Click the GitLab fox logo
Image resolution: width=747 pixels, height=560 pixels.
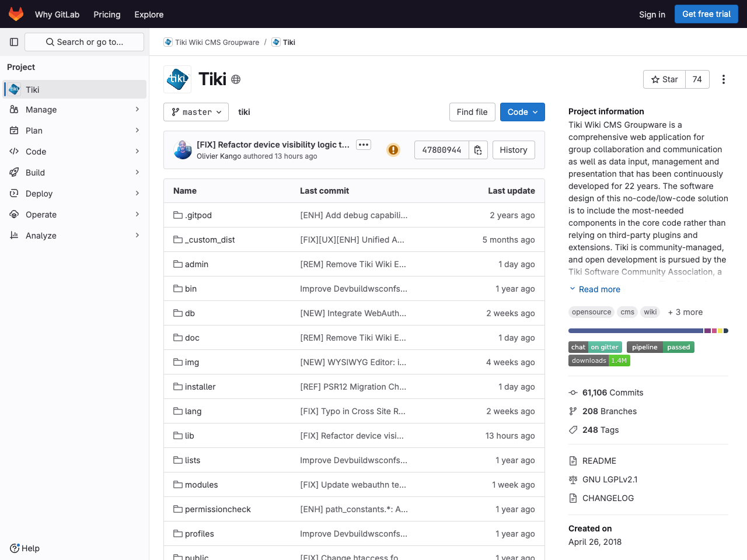(x=16, y=14)
